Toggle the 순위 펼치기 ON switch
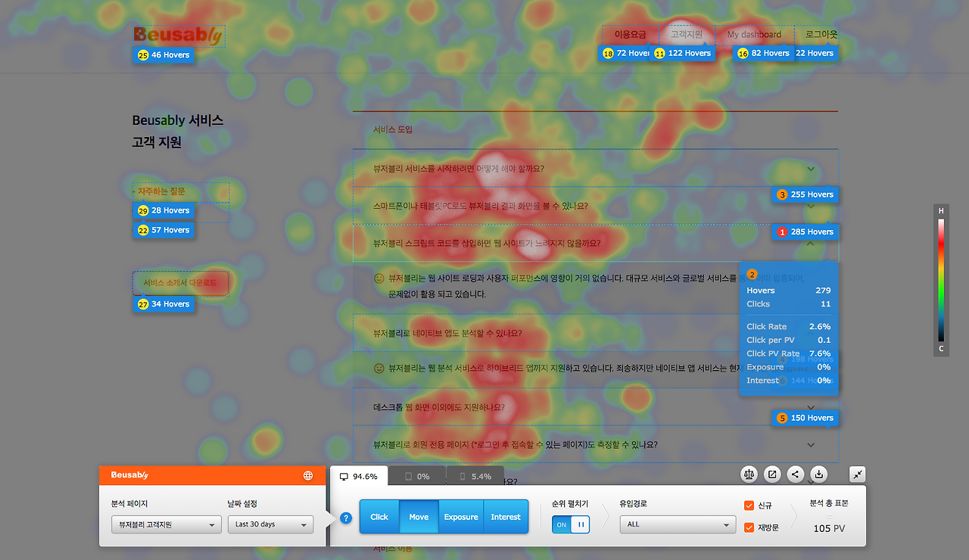Screen dimensions: 969x560 pyautogui.click(x=571, y=524)
